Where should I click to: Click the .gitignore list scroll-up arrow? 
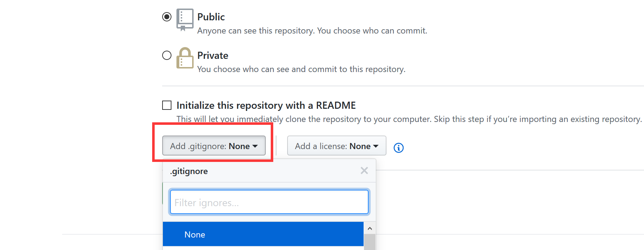point(370,228)
